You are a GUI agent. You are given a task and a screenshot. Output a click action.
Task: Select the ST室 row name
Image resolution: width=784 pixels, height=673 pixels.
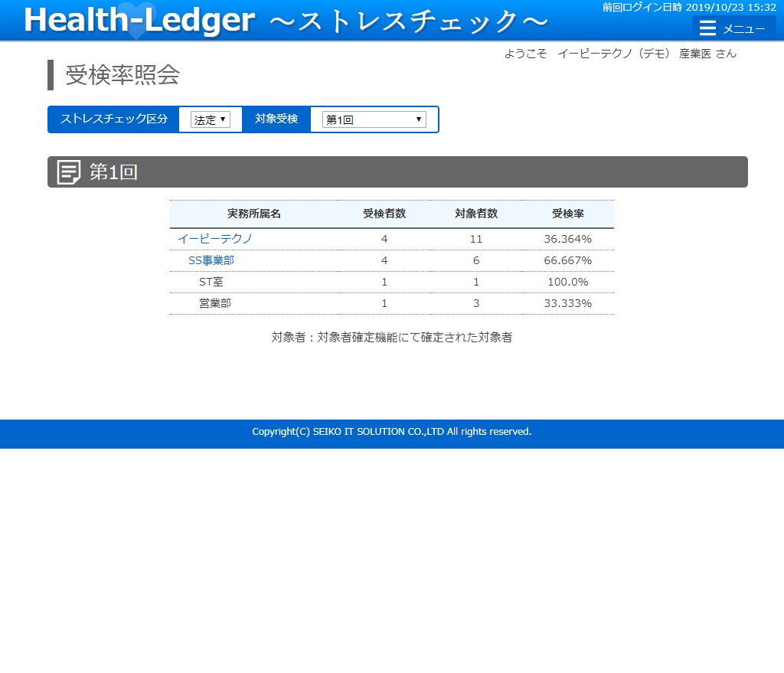(211, 282)
